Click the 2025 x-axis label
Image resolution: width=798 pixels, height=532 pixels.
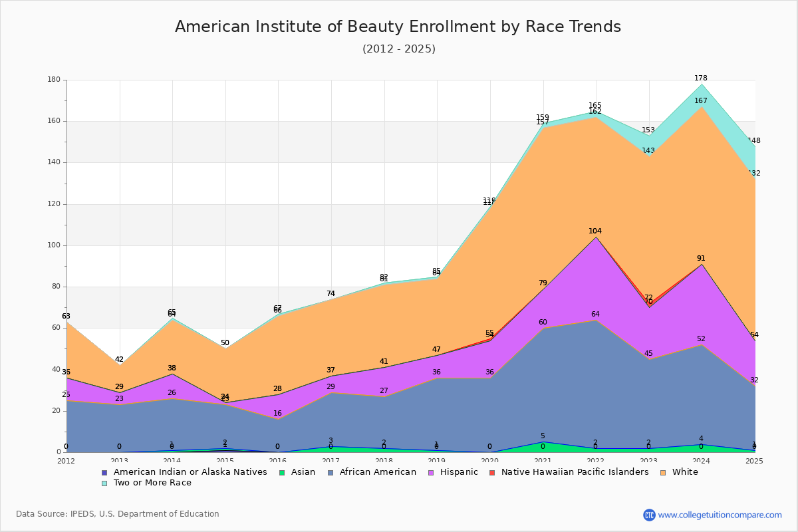click(754, 461)
